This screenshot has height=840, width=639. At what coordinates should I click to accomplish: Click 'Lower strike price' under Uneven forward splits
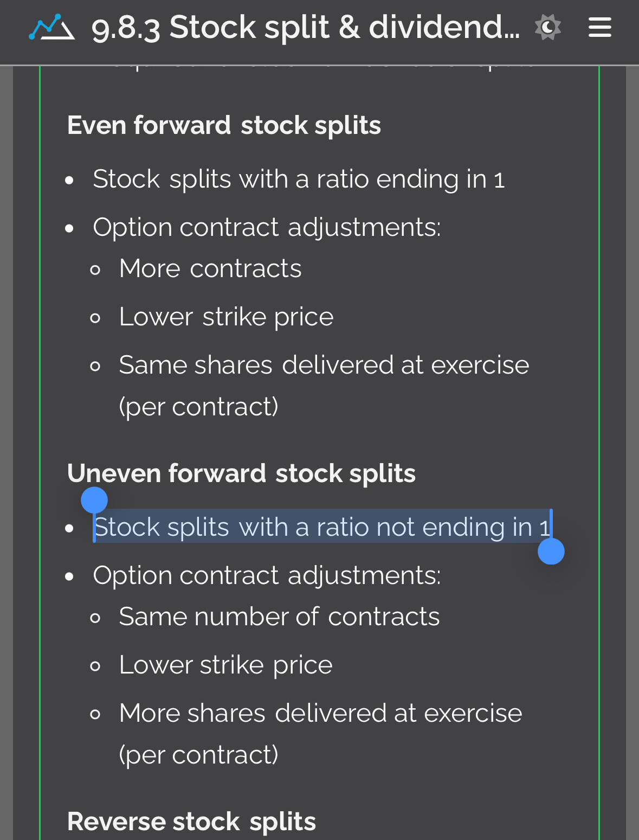pos(225,665)
